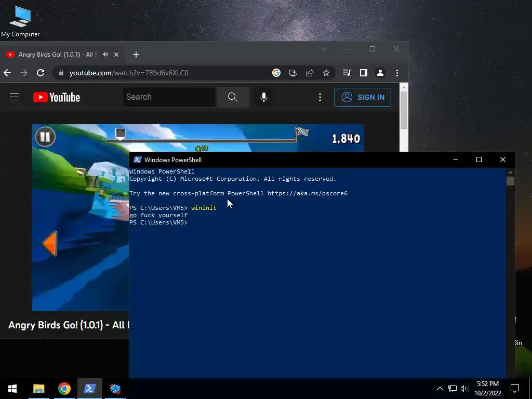Minimize the Windows PowerShell window
532x399 pixels.
[456, 159]
